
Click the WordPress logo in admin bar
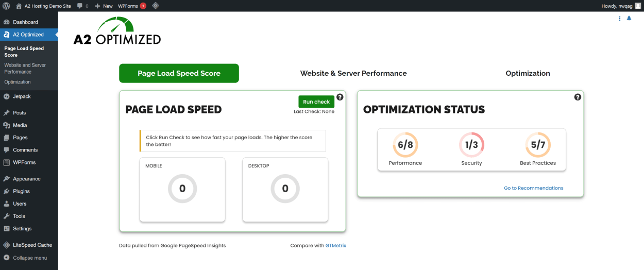pos(6,6)
